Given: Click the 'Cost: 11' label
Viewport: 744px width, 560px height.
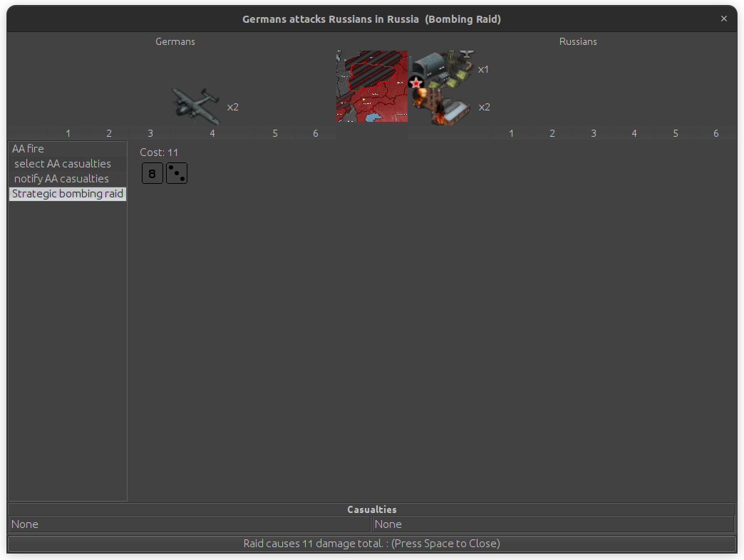Looking at the screenshot, I should (x=159, y=152).
